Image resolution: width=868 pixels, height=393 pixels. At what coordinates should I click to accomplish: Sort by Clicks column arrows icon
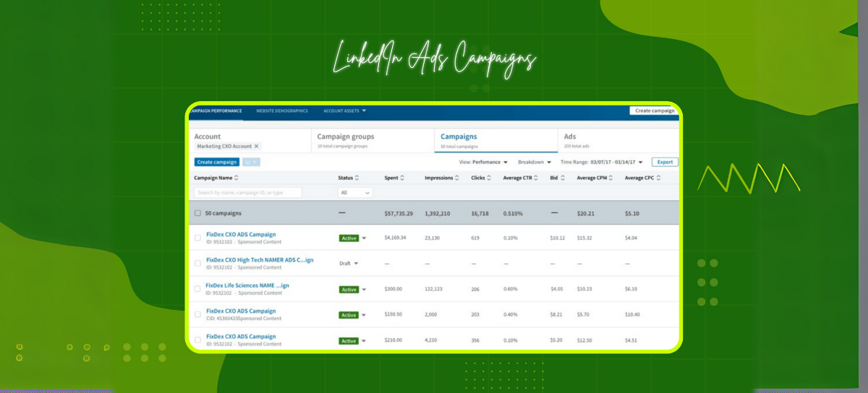pos(490,178)
